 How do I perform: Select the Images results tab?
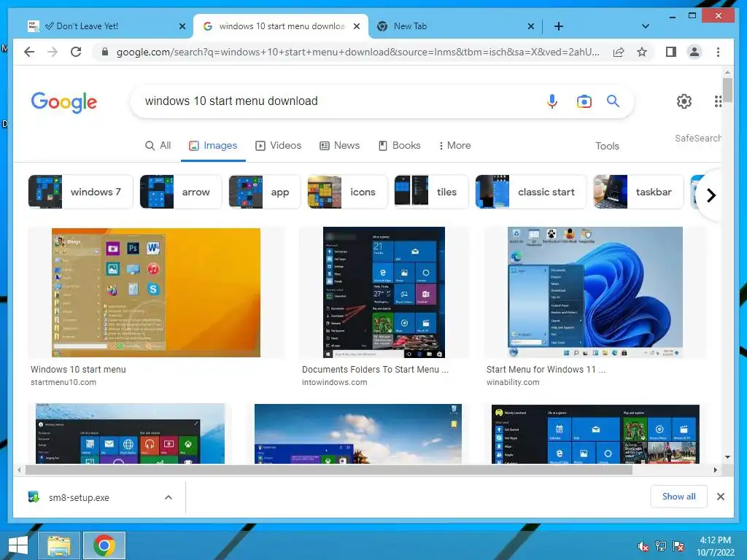[x=213, y=145]
